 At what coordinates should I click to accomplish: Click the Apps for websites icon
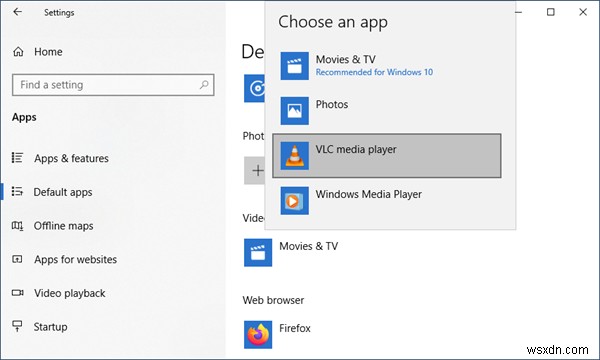pos(17,259)
